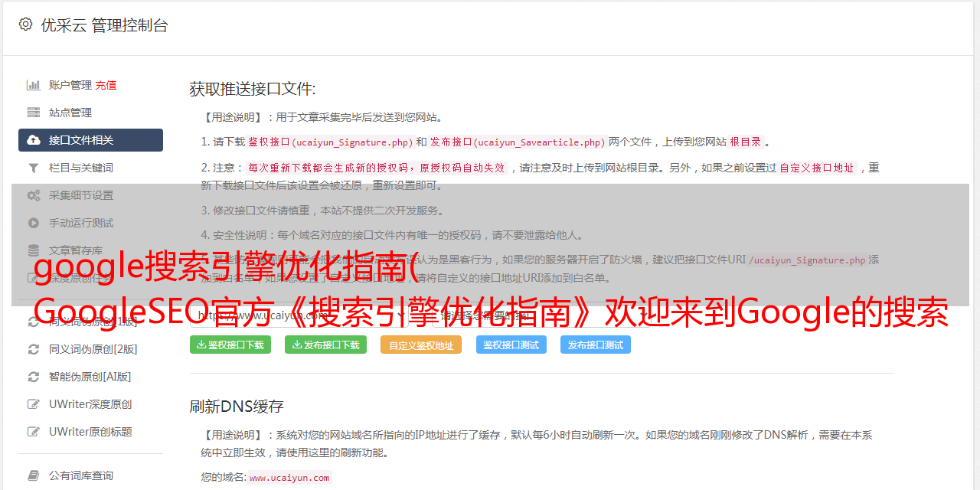Click the 安全性说明 line about 授权码
This screenshot has height=490, width=980.
(x=393, y=235)
